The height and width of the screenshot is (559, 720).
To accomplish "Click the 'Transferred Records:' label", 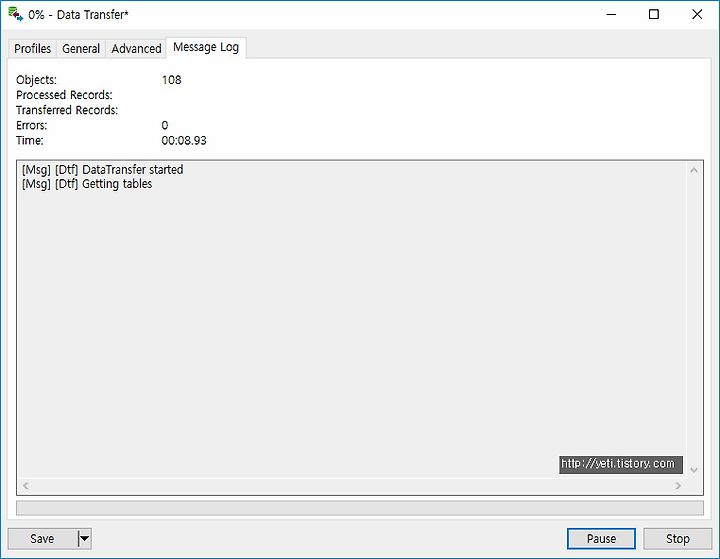I will (x=67, y=110).
